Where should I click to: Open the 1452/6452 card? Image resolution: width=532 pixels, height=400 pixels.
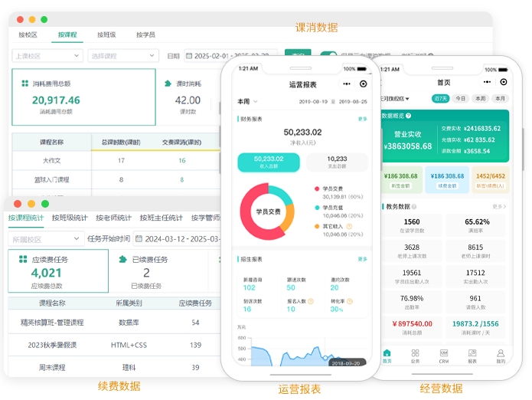click(x=491, y=179)
